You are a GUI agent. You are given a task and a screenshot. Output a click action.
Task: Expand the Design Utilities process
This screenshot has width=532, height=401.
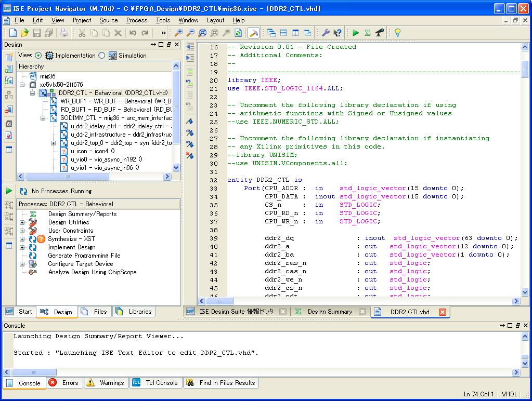(22, 222)
